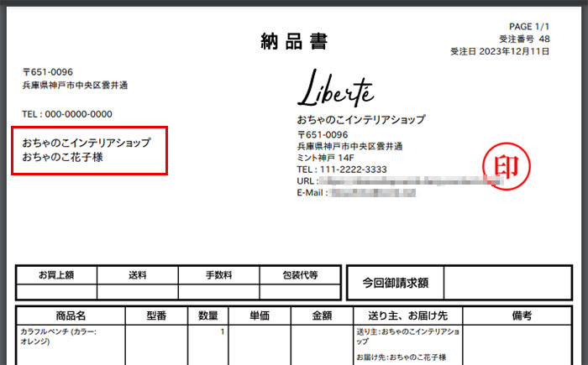Viewport: 588px width, 365px height.
Task: Click the 単価 column header
Action: pos(260,315)
